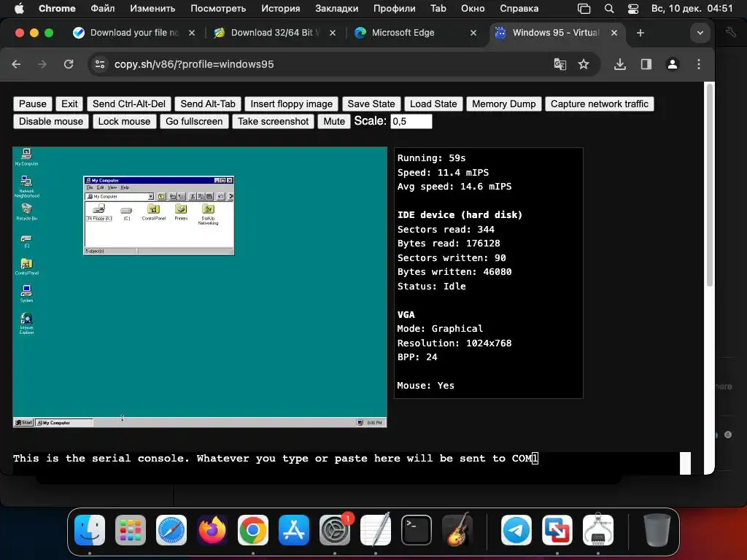Click the Exit emulator button
This screenshot has height=560, width=747.
[69, 104]
